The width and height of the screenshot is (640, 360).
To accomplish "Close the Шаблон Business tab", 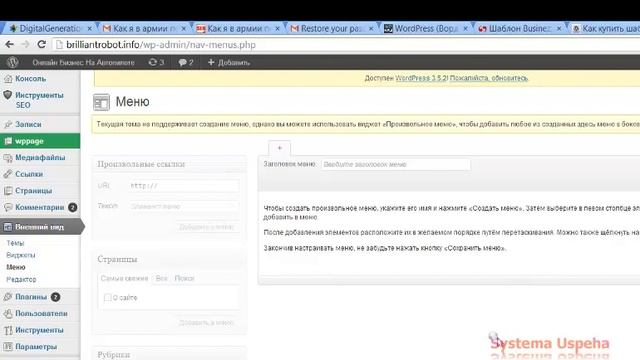I will point(559,29).
